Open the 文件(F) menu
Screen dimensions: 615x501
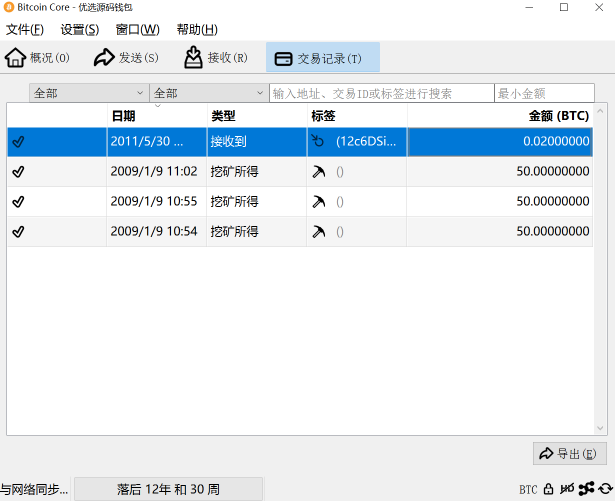pyautogui.click(x=25, y=30)
